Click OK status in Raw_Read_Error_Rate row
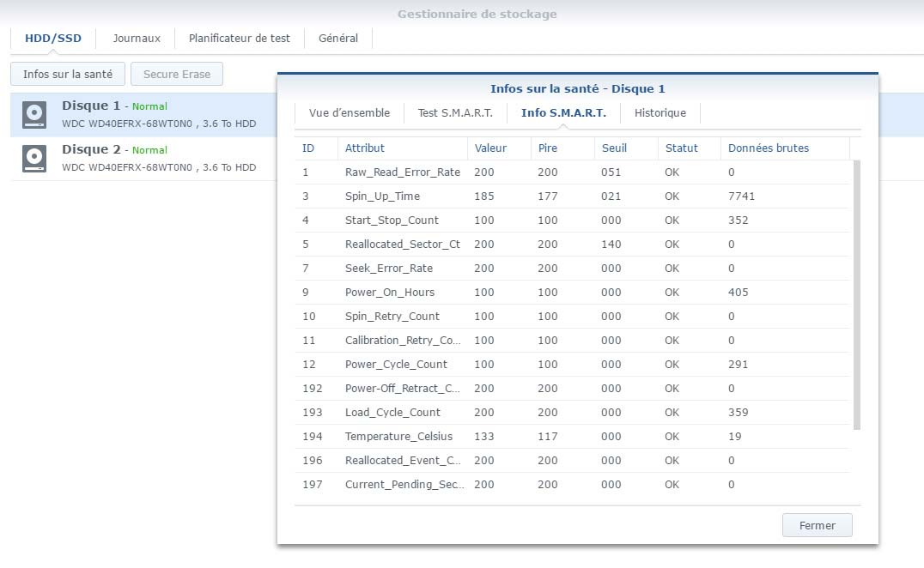 [x=672, y=172]
